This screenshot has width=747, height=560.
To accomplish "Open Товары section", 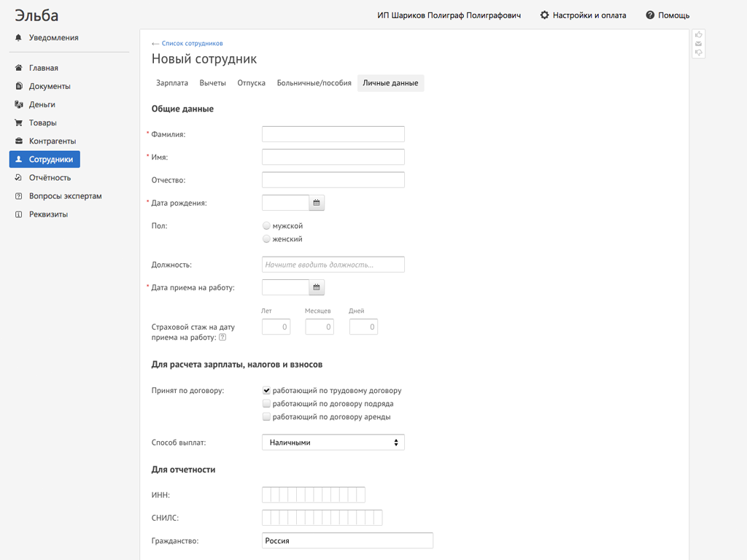I will coord(42,122).
